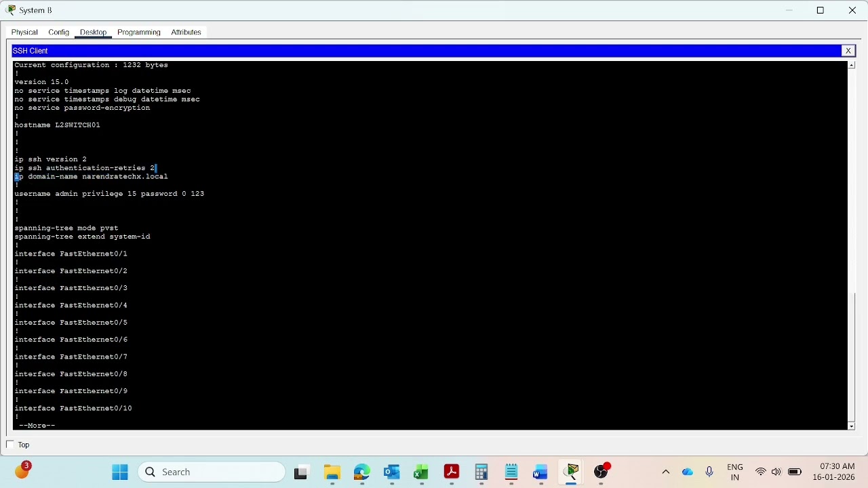Viewport: 868px width, 488px height.
Task: Minimize the System B window
Action: point(789,10)
